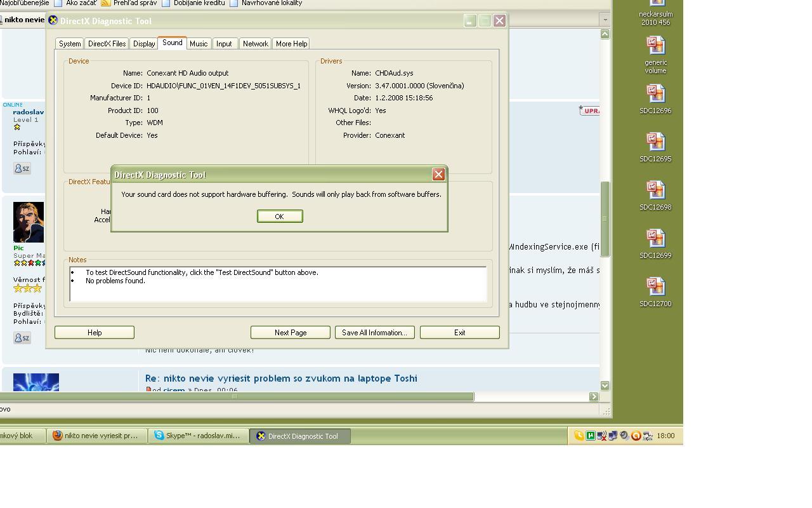Click Pic's avatar image in the forum
The width and height of the screenshot is (812, 508).
29,222
